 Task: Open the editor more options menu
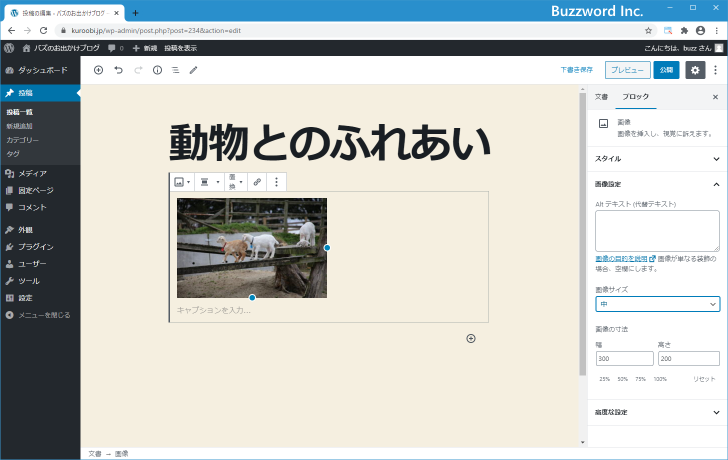(x=715, y=70)
